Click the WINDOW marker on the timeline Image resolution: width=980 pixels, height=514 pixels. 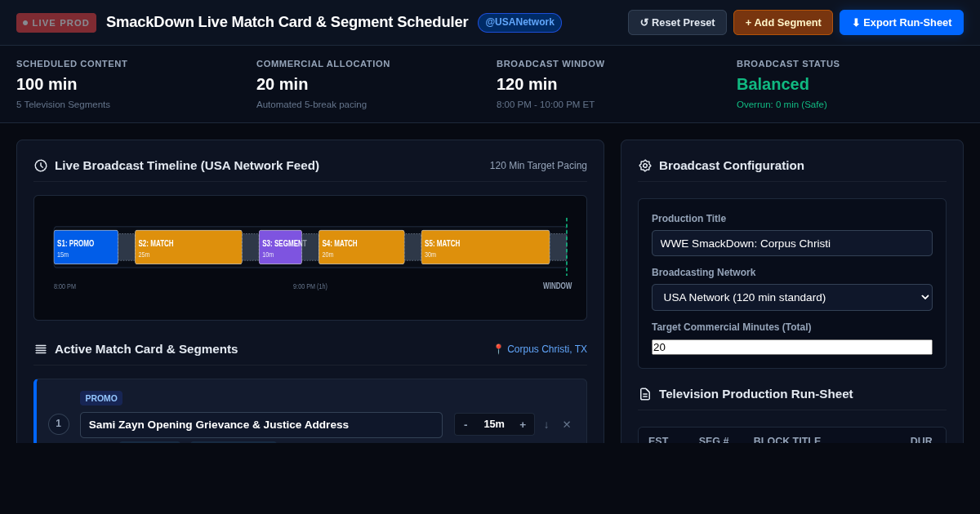point(558,286)
